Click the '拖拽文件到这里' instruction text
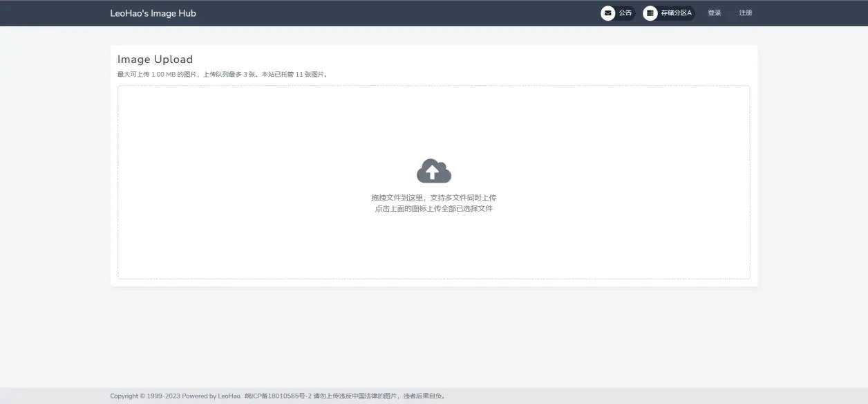 pos(398,198)
